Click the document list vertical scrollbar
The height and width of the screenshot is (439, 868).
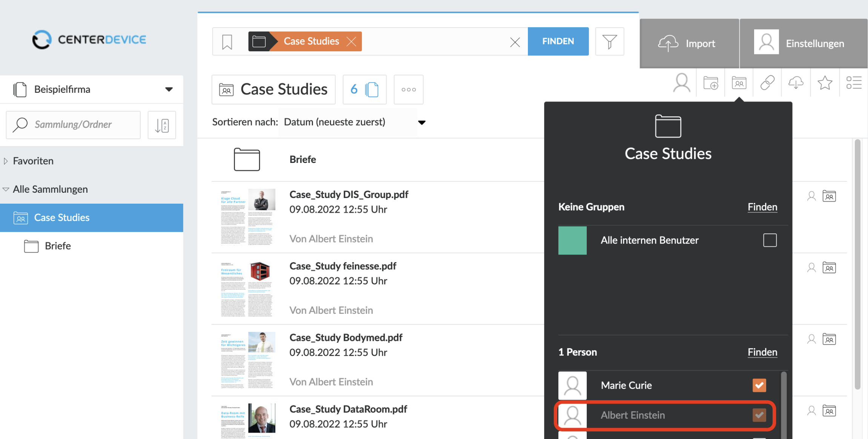(x=857, y=264)
